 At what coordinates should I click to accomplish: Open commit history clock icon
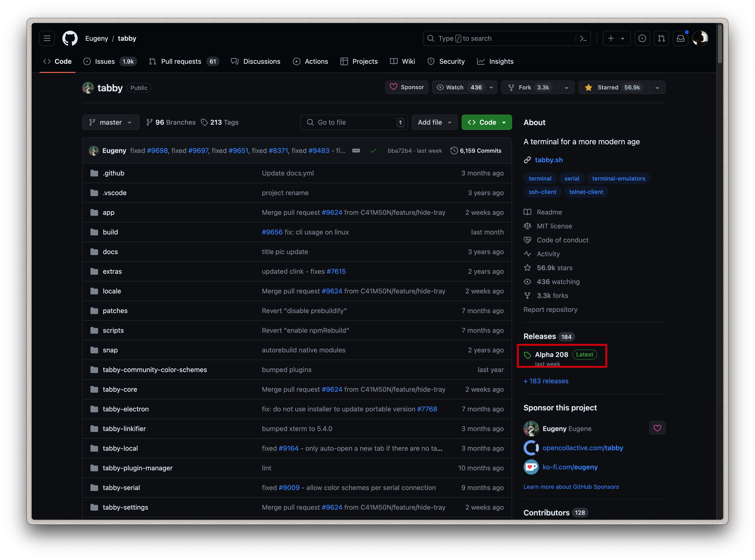pyautogui.click(x=454, y=151)
